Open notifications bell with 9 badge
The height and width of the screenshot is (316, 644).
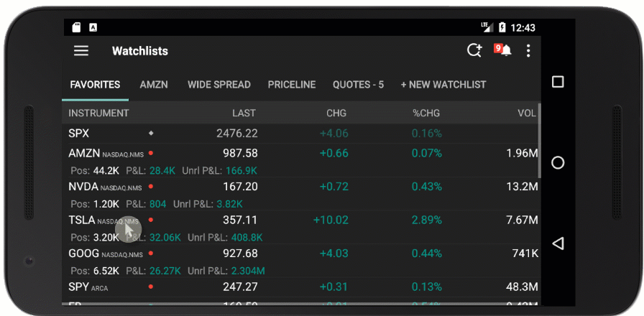[502, 50]
